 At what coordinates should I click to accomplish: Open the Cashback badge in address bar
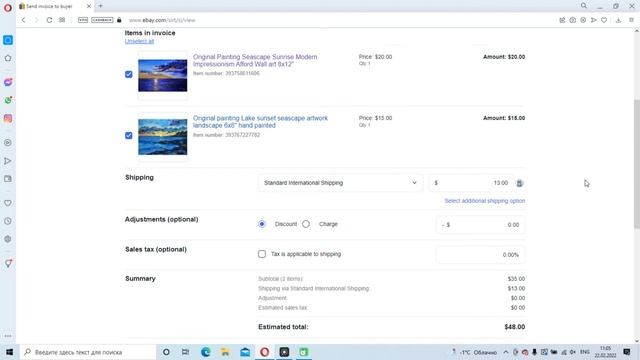click(102, 20)
